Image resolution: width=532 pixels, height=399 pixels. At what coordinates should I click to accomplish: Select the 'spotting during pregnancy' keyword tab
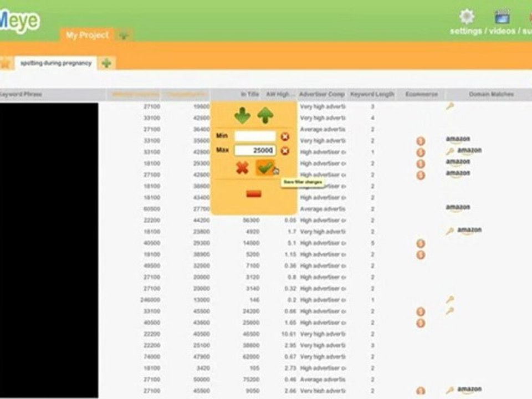pyautogui.click(x=56, y=63)
